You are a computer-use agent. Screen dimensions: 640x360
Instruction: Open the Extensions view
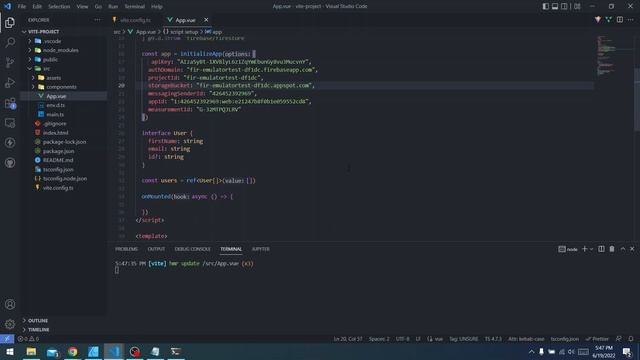10,103
